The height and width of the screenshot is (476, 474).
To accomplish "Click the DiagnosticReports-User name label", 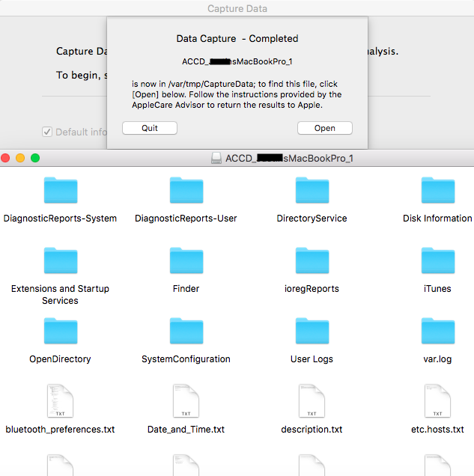I will click(x=186, y=219).
